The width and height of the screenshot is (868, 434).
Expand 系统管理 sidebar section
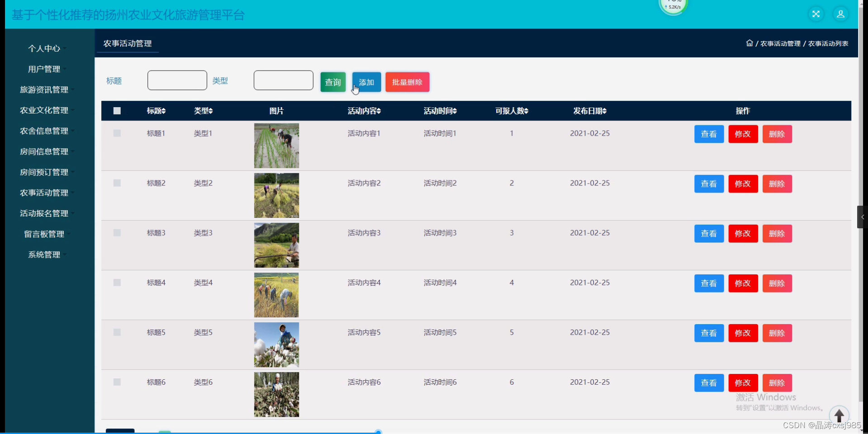pos(44,255)
